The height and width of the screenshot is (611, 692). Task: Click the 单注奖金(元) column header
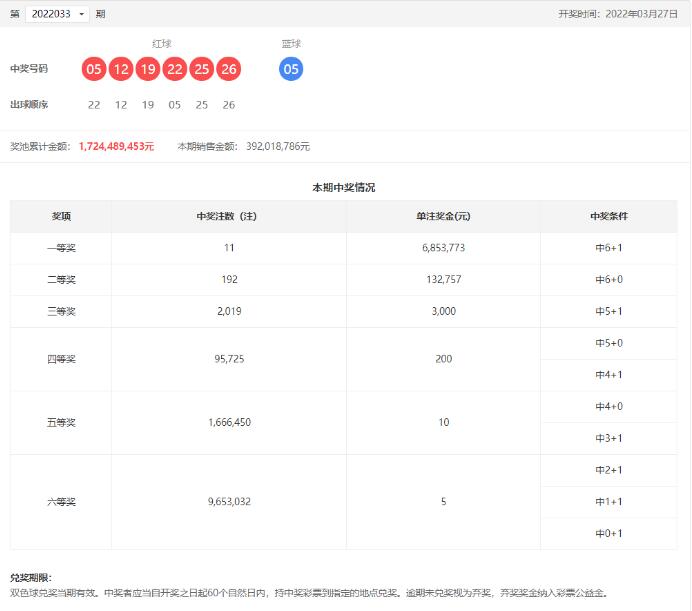click(x=444, y=216)
